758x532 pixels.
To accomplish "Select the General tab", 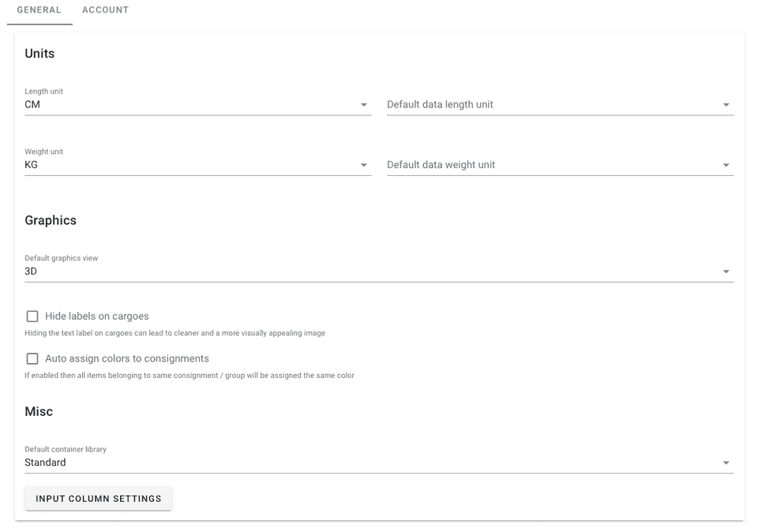I will (39, 10).
